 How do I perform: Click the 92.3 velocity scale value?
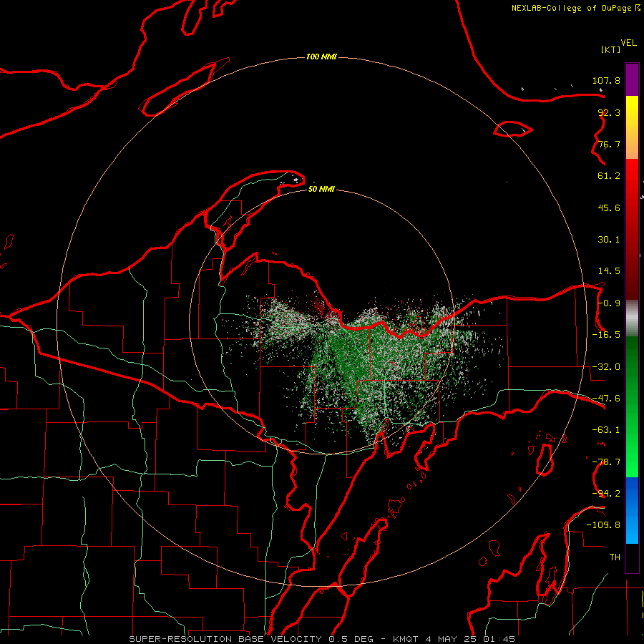609,112
